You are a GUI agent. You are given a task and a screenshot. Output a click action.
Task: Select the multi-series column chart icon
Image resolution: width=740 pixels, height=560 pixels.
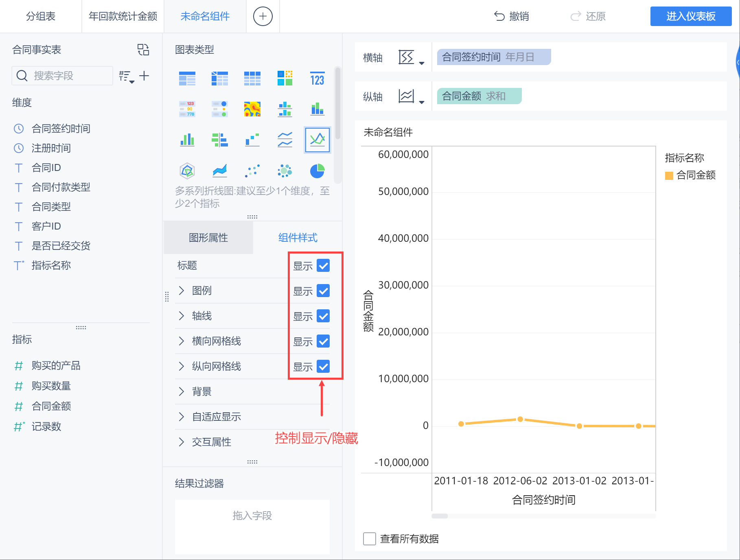(187, 140)
